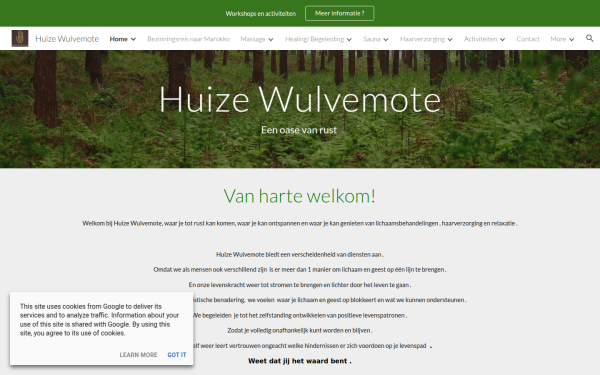
Task: Open the Haarverzorging menu item
Action: (x=422, y=39)
